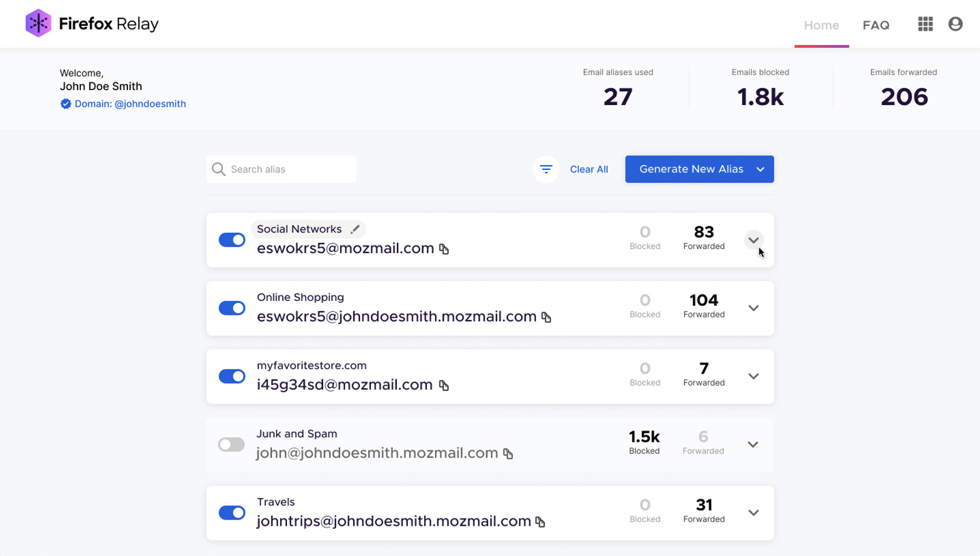Go to the FAQ tab
Screen dimensions: 980x556
point(875,25)
